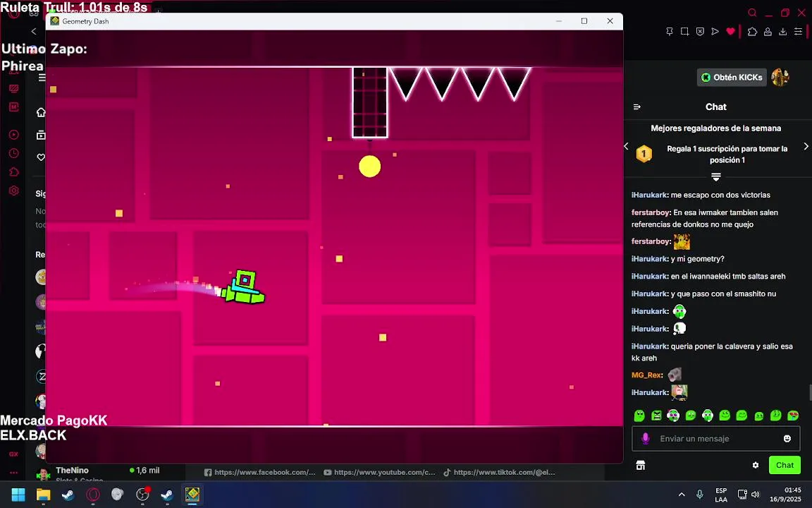Click the voice microphone in message box
812x508 pixels.
(x=646, y=439)
